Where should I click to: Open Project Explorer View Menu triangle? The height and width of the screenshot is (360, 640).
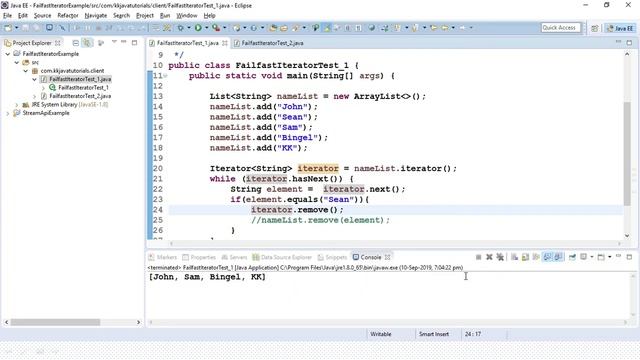(x=114, y=42)
